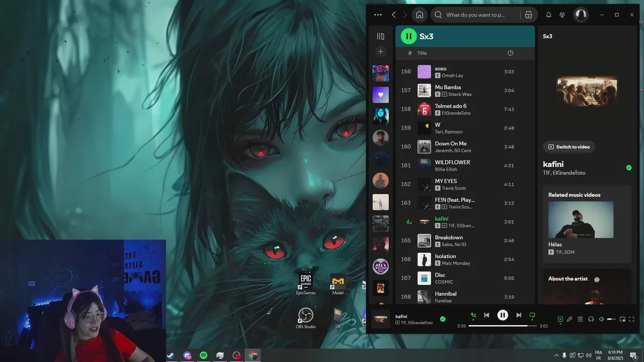Select the Mo Bamba track row
This screenshot has height=362, width=644.
click(465, 90)
